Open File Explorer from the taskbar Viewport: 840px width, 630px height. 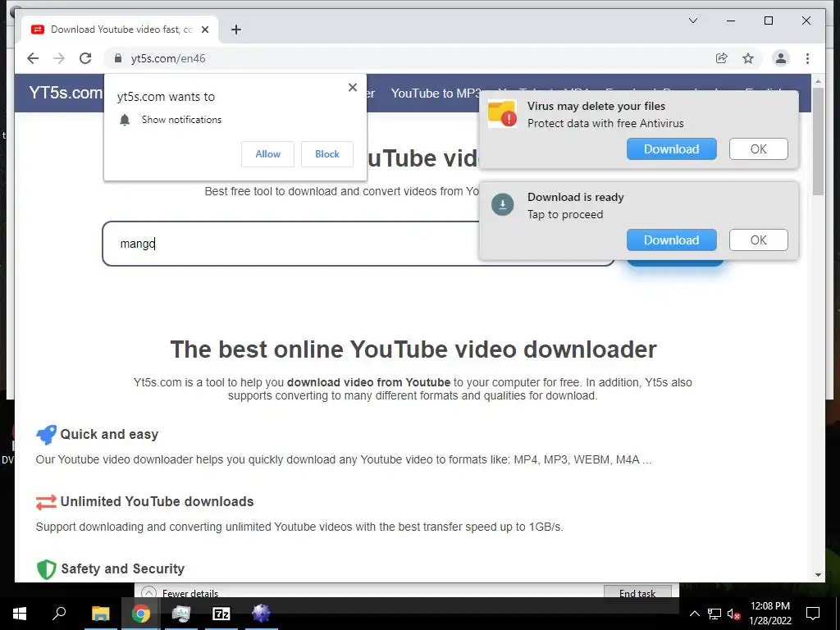tap(101, 614)
